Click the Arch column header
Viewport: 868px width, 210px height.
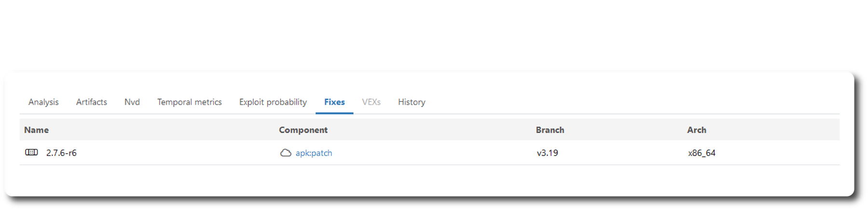[x=696, y=130]
